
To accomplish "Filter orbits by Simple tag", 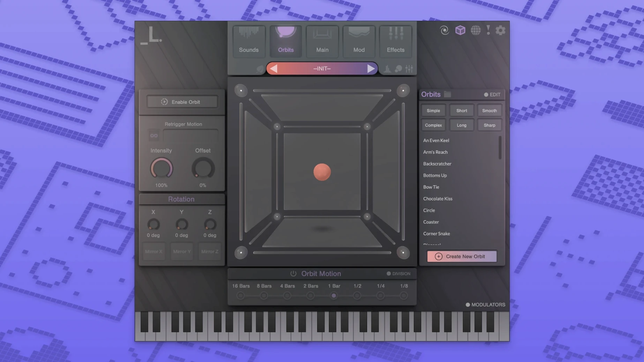I will 433,111.
